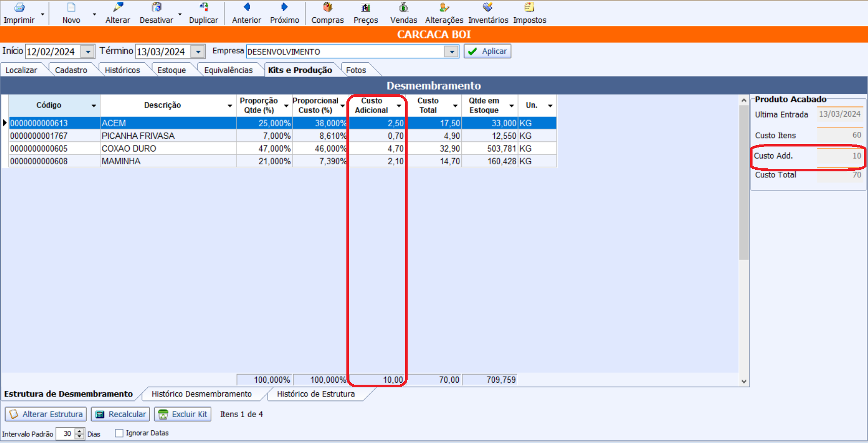Image resolution: width=868 pixels, height=443 pixels.
Task: Click the Aplicar button
Action: [x=487, y=51]
